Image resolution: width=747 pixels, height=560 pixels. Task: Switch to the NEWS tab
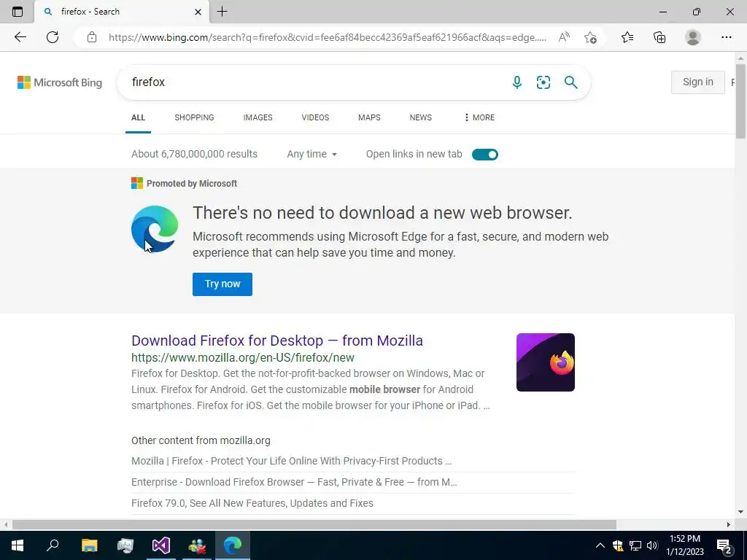tap(421, 117)
